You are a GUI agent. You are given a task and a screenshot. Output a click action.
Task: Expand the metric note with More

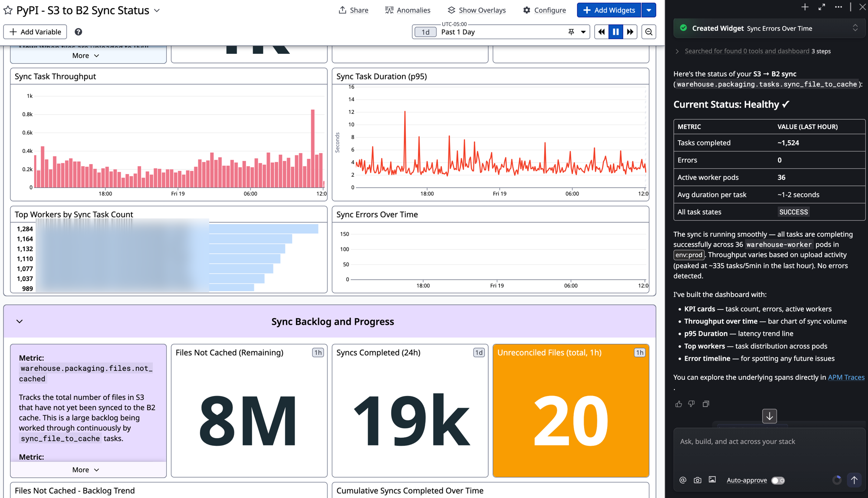click(86, 470)
